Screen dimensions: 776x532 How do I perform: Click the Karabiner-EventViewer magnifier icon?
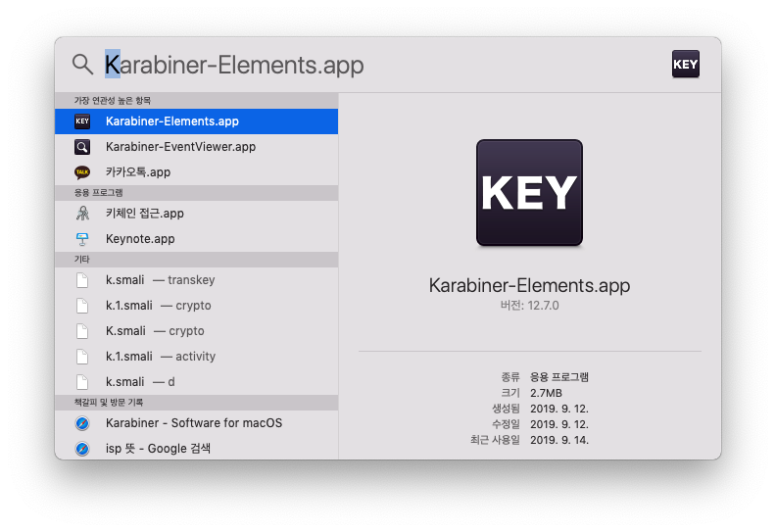pyautogui.click(x=82, y=147)
